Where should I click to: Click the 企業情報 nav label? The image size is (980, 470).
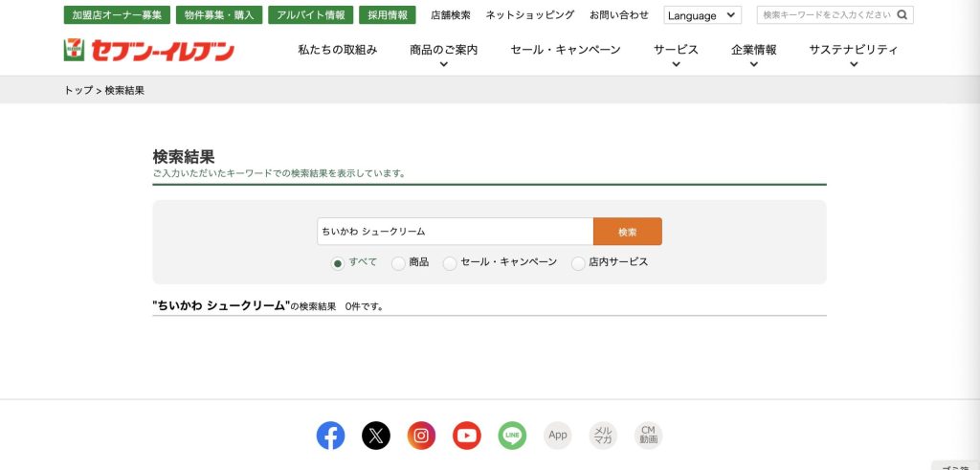[x=754, y=50]
